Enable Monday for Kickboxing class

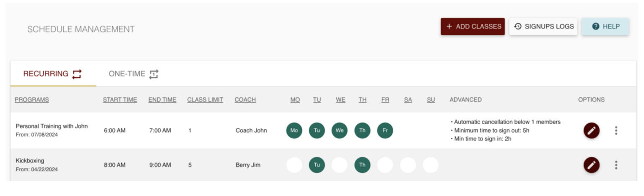click(x=294, y=165)
